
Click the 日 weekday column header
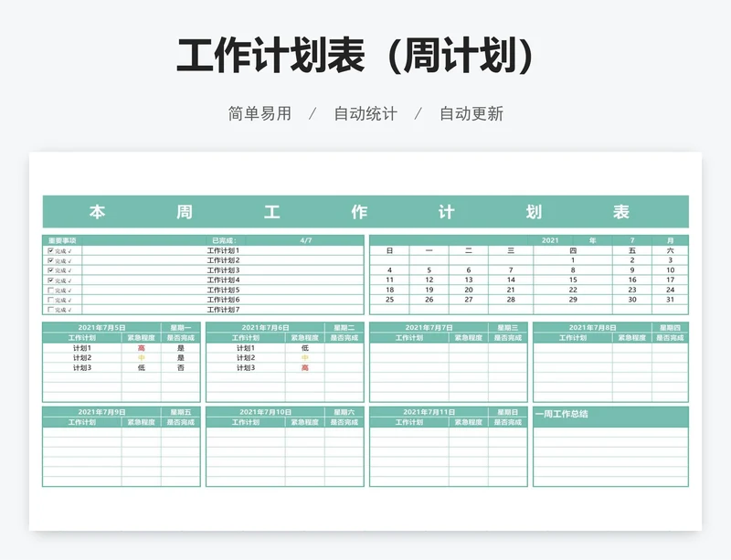(x=390, y=250)
